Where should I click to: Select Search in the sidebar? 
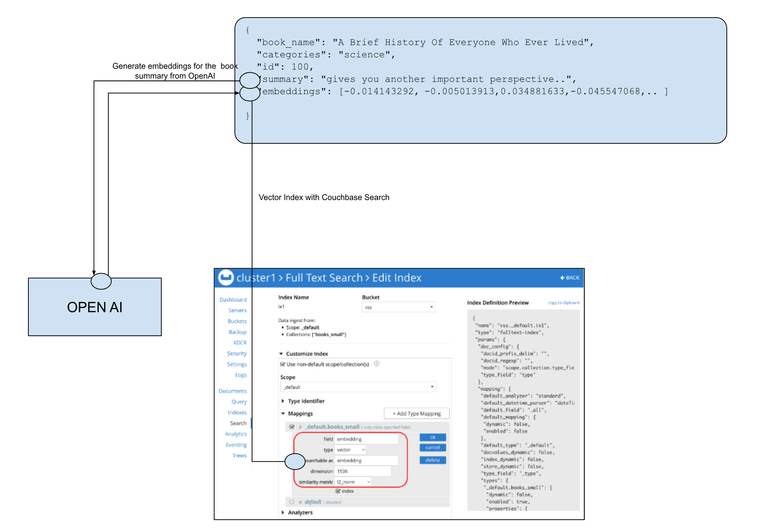pos(238,423)
